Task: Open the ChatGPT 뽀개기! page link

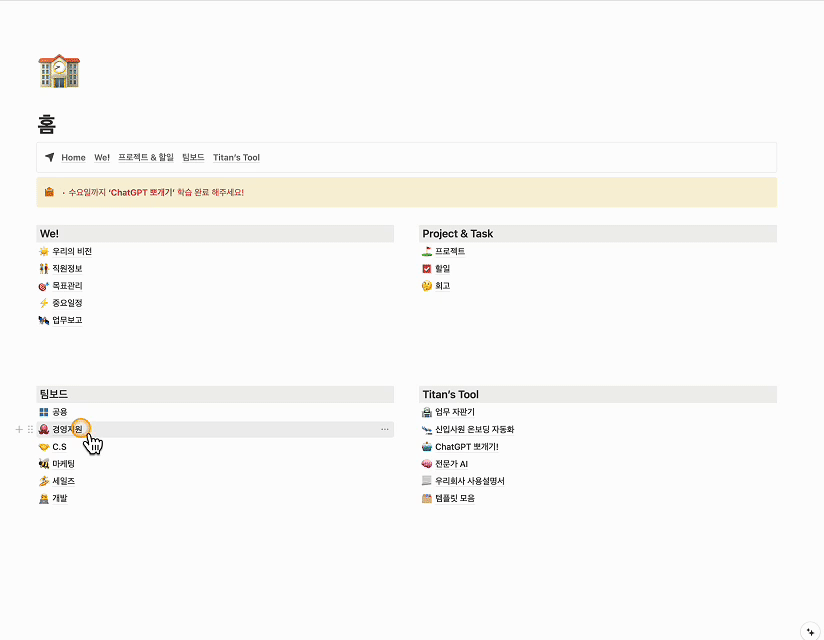Action: click(x=466, y=447)
